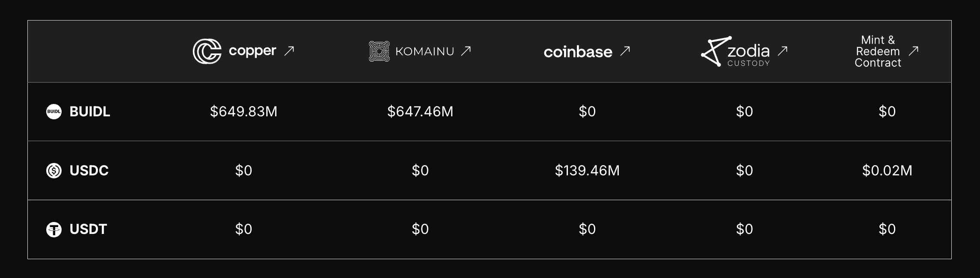Viewport: 980px width, 278px height.
Task: Open the Coinbase external link arrow
Action: pyautogui.click(x=625, y=51)
